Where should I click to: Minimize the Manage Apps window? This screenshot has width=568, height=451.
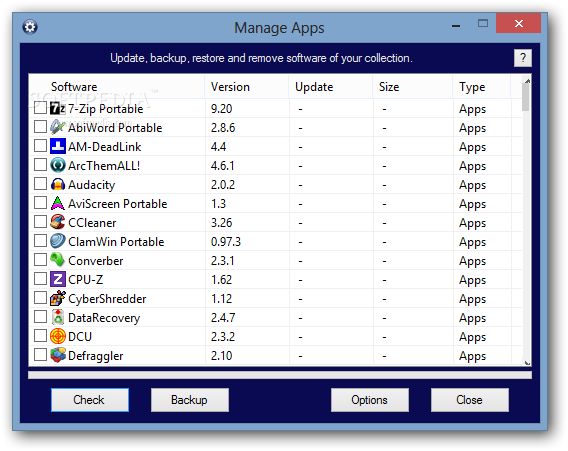pyautogui.click(x=456, y=26)
